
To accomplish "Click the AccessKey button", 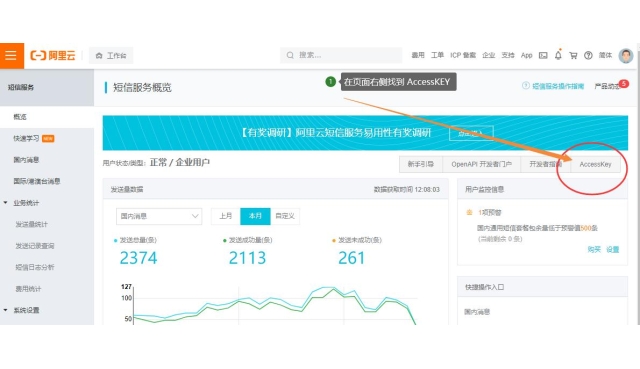I will (595, 164).
